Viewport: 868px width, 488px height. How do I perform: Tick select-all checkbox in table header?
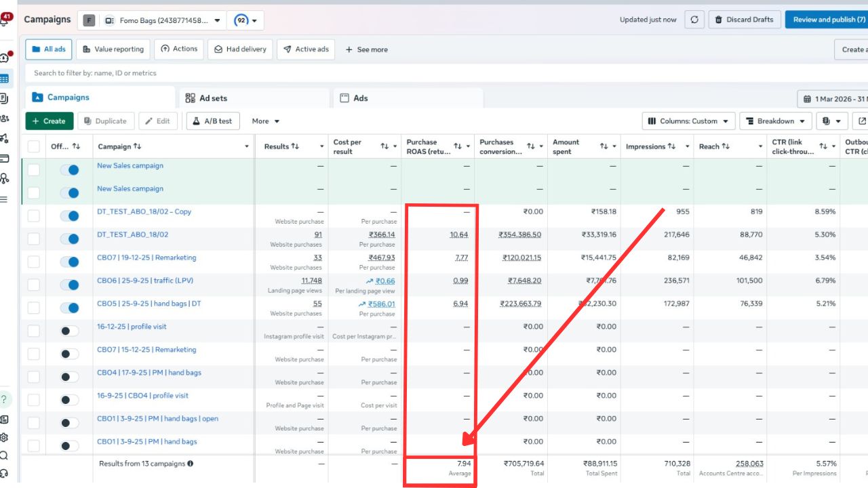33,146
